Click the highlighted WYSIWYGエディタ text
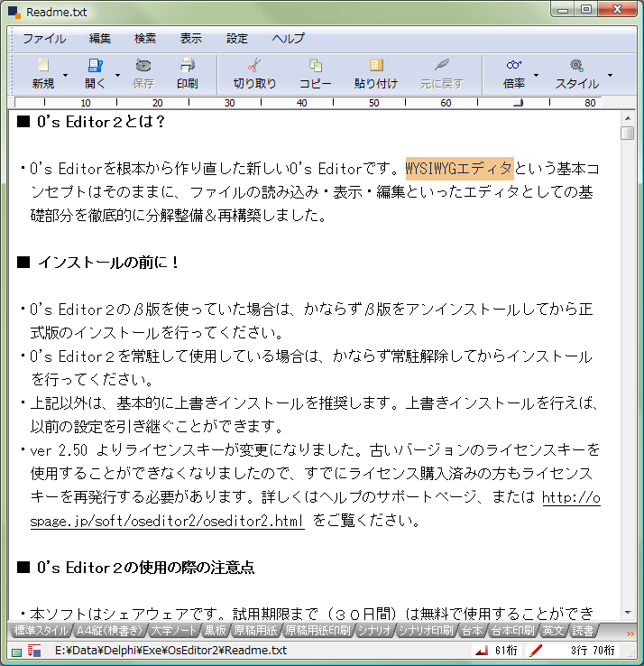 (459, 169)
